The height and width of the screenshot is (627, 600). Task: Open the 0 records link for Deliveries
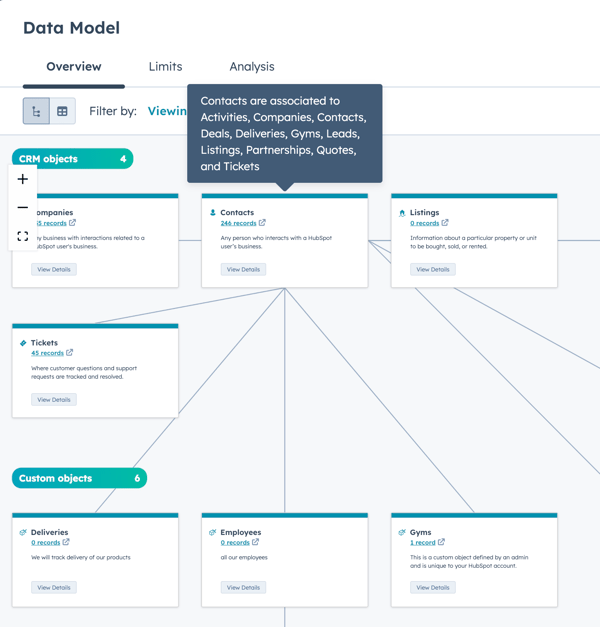pos(46,543)
